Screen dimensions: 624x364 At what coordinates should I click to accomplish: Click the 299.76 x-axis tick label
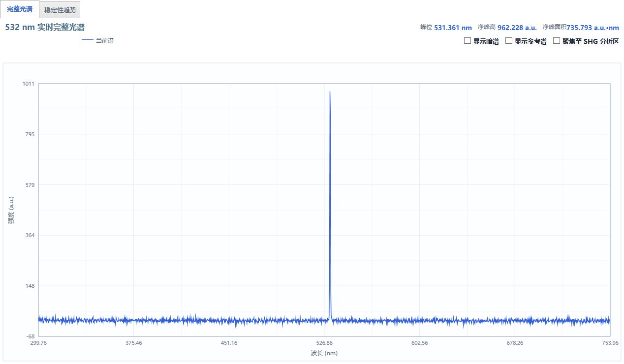38,343
